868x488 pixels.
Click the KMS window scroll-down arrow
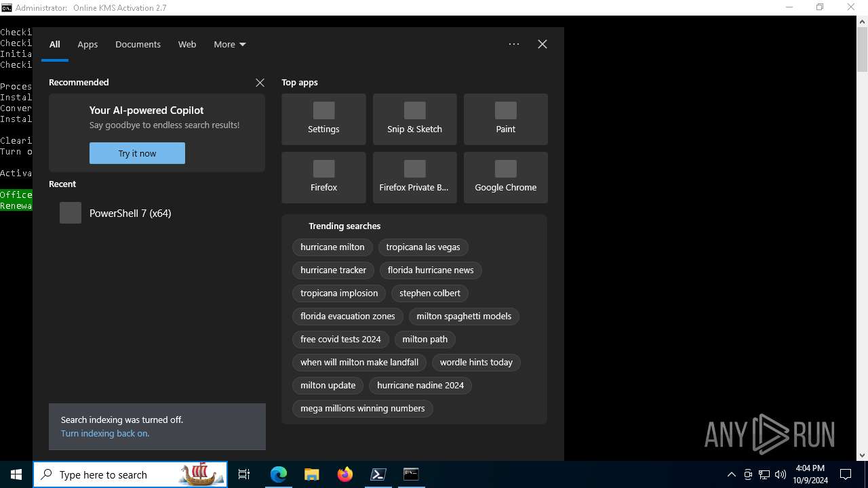863,455
